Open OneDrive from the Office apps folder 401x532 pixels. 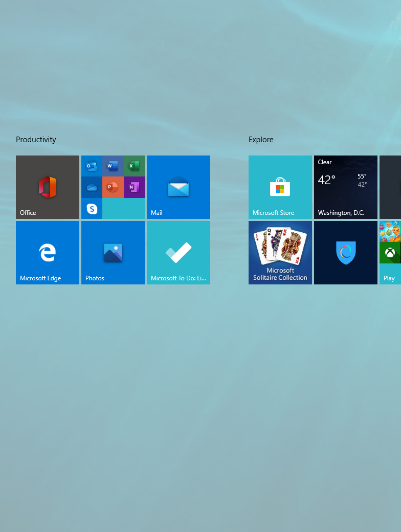(x=92, y=187)
